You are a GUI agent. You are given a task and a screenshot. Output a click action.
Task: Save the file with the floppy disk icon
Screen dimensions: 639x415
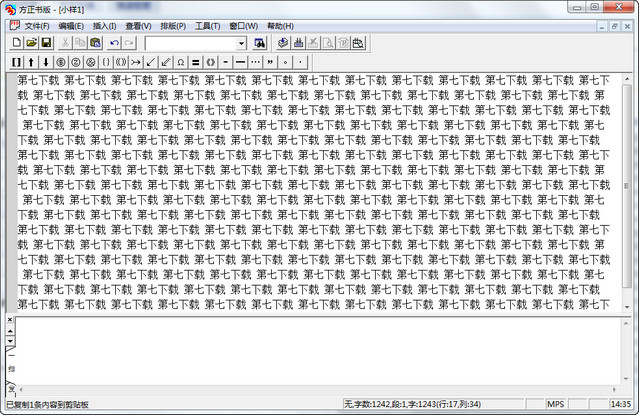[x=46, y=43]
